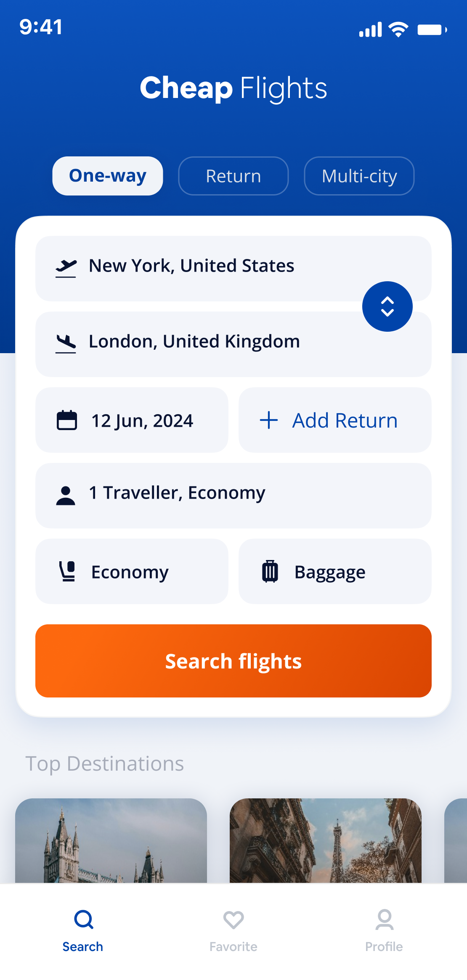Open the Eiffel Tower destination thumbnail
This screenshot has width=467, height=980.
coord(325,840)
